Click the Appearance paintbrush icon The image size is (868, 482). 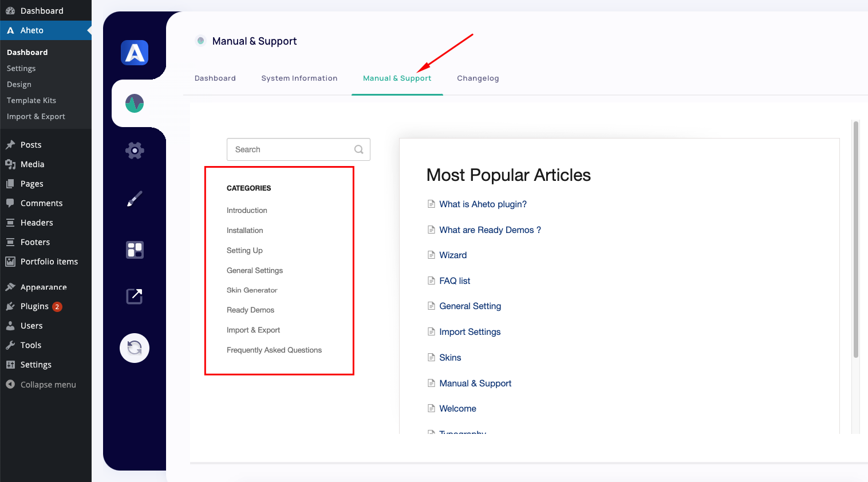tap(10, 287)
